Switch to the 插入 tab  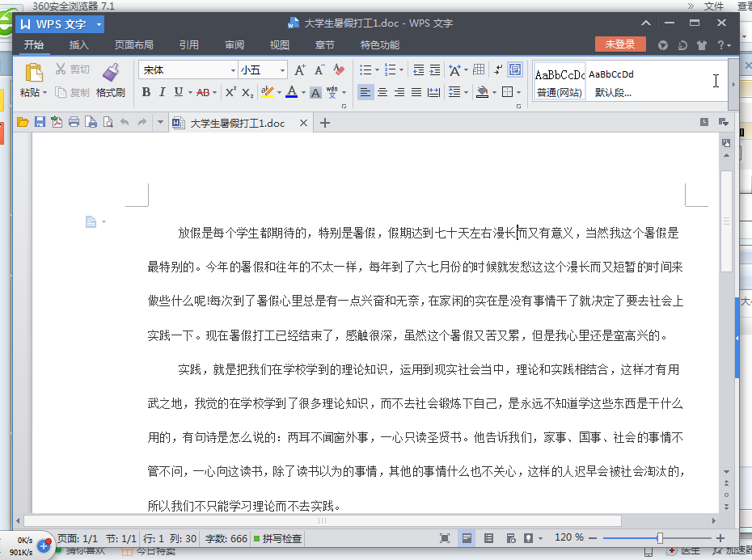[78, 44]
